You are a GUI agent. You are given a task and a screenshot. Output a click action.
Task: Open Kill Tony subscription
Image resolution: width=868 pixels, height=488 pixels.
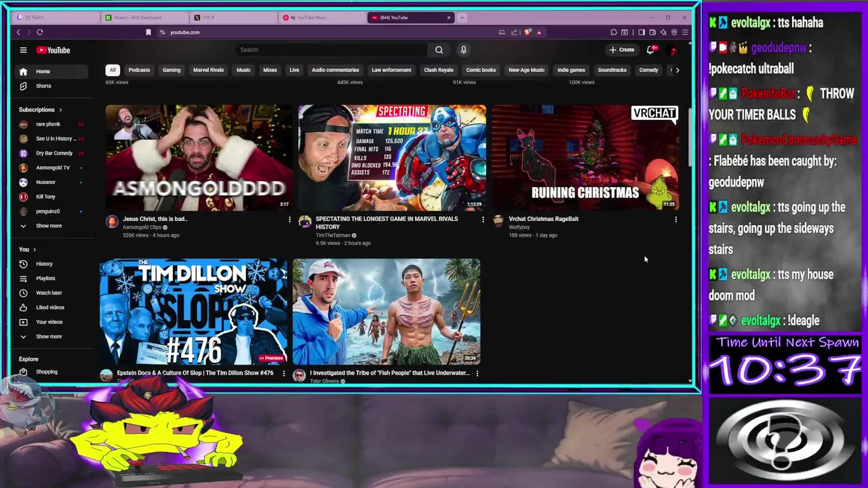(x=52, y=197)
